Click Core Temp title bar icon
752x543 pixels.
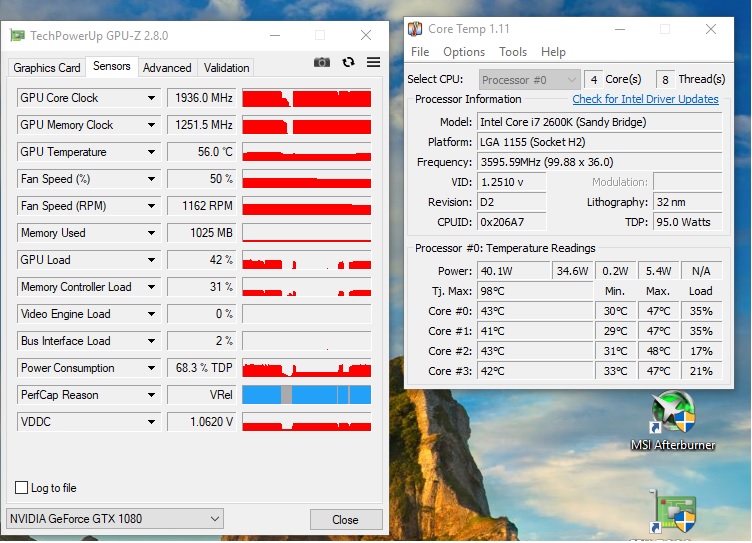(x=415, y=29)
